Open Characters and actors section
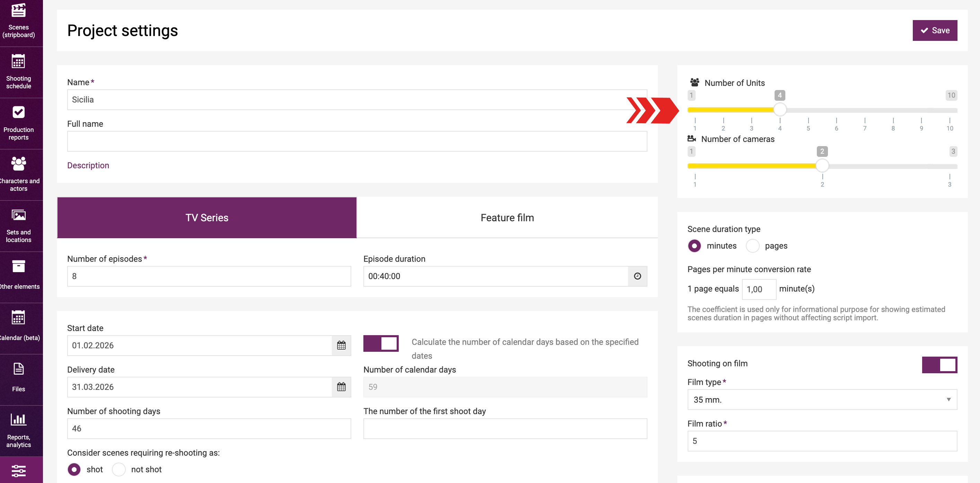This screenshot has width=980, height=483. pyautogui.click(x=19, y=175)
